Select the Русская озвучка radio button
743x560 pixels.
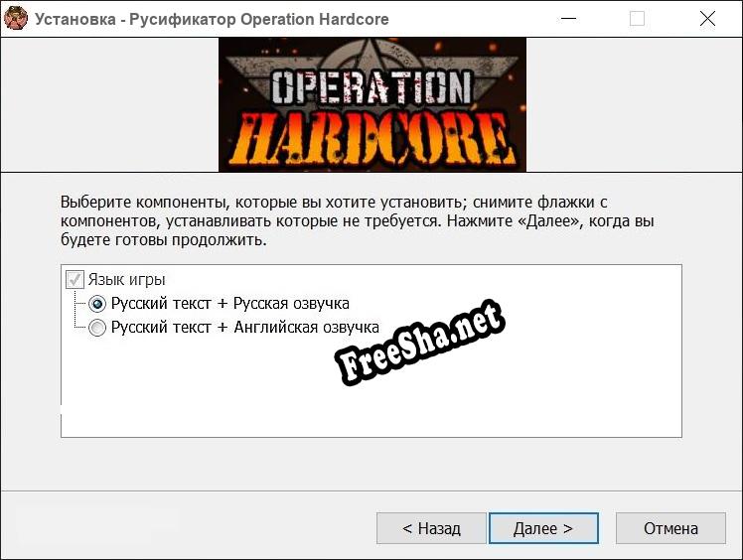click(x=97, y=304)
